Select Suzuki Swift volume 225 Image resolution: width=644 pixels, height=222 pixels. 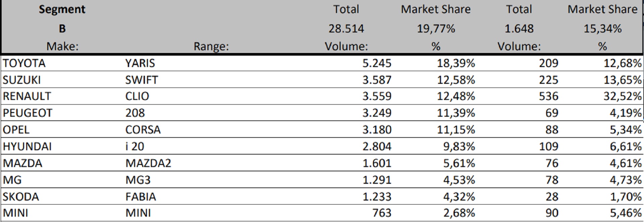548,80
